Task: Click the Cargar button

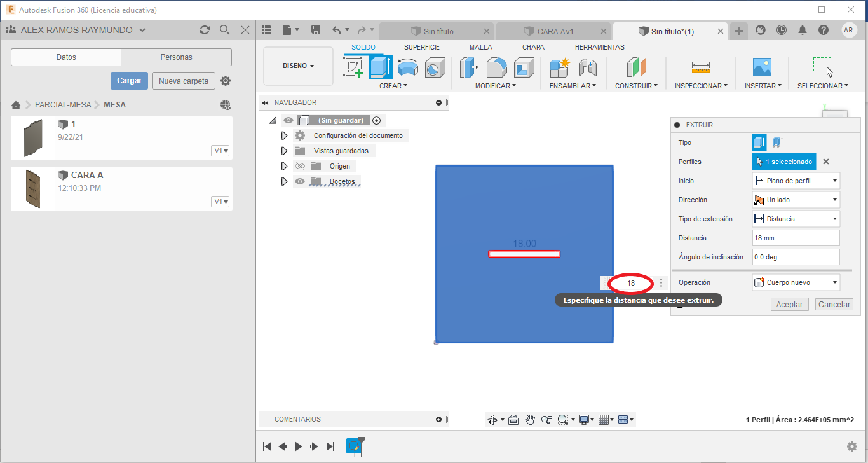Action: 130,81
